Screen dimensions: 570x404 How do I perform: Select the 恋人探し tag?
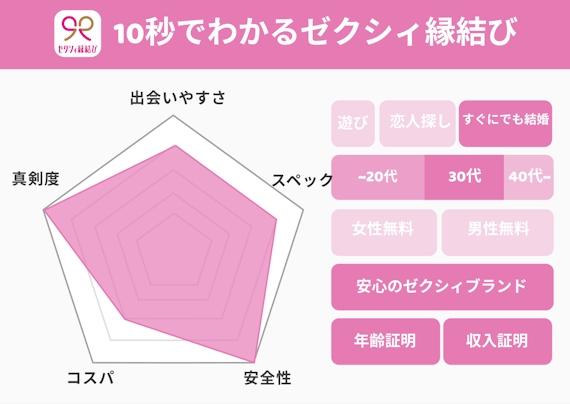[x=417, y=123]
